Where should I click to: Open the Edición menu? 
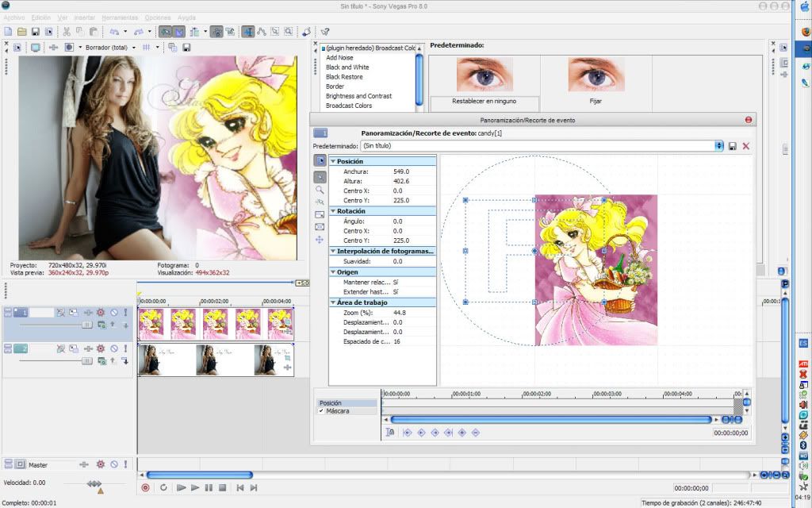coord(41,17)
